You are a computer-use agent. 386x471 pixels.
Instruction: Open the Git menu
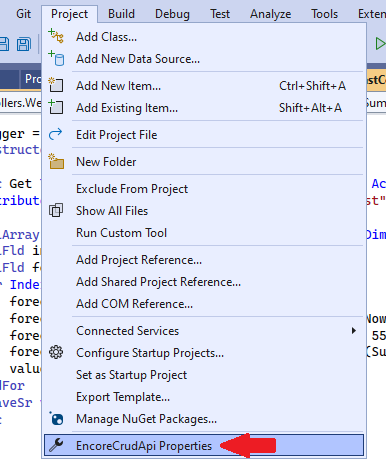click(23, 14)
